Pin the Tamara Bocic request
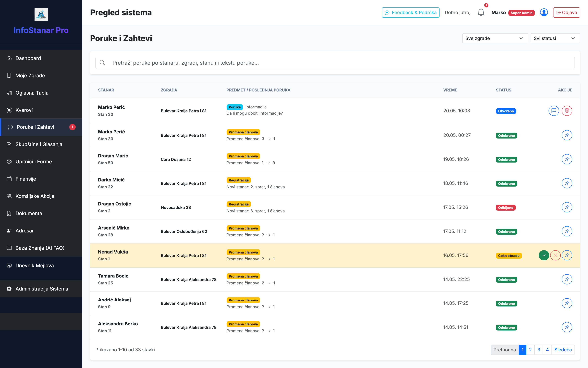 [567, 279]
